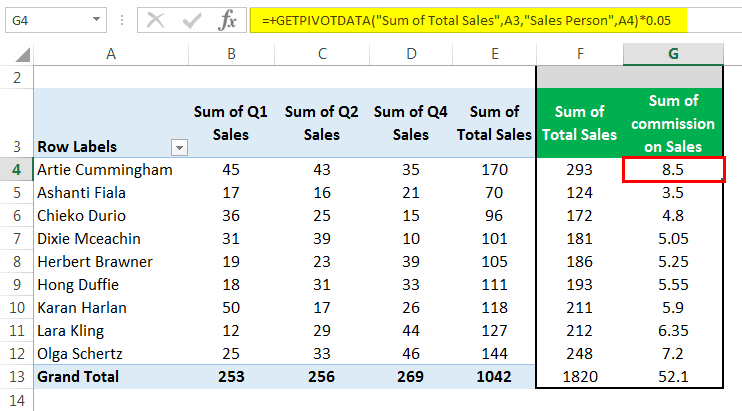
Task: Select cell with value 293
Action: [580, 169]
